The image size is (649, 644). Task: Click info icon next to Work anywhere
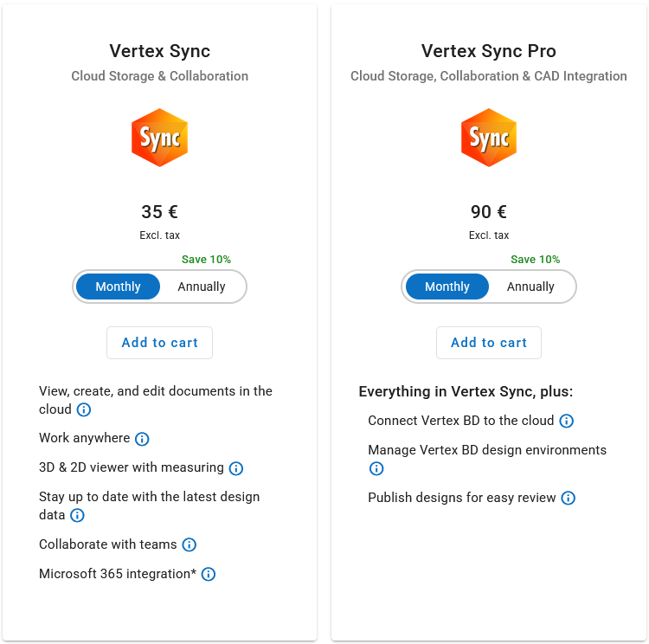click(x=143, y=439)
